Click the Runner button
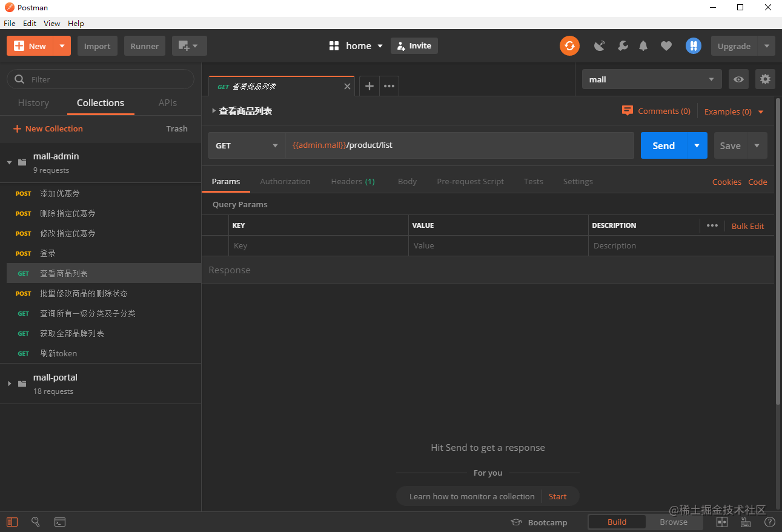This screenshot has height=532, width=782. click(145, 46)
